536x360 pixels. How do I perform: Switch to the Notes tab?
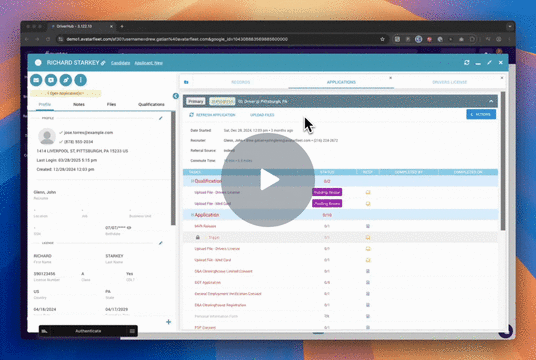79,104
